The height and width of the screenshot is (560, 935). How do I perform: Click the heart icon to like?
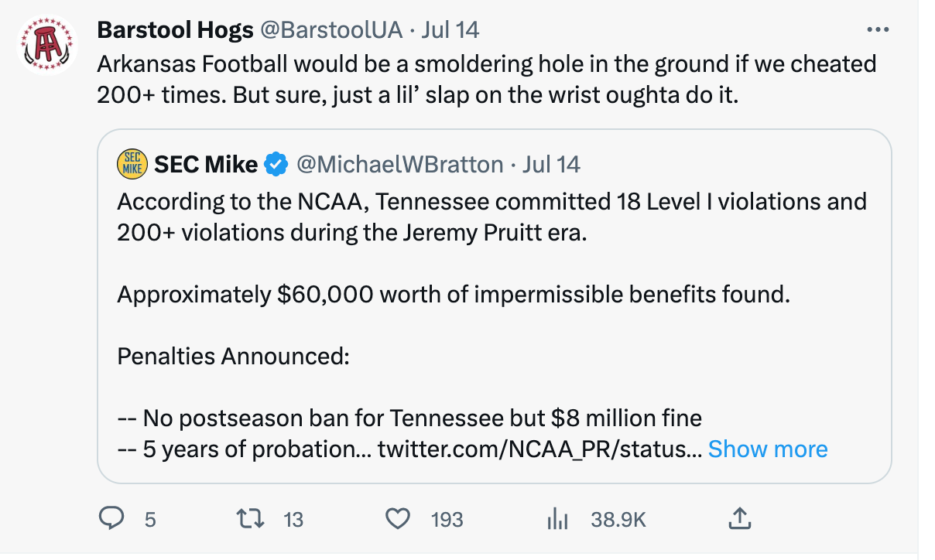pos(398,520)
